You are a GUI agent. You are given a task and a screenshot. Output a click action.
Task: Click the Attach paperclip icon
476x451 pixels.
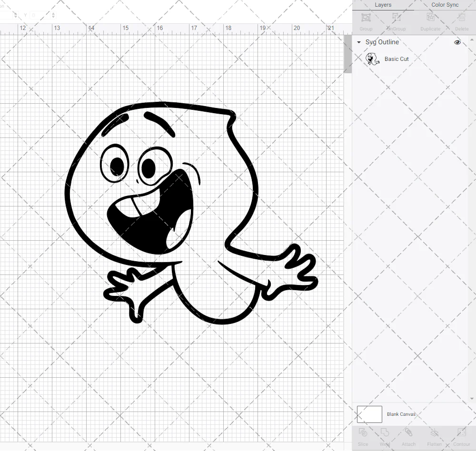pyautogui.click(x=408, y=435)
